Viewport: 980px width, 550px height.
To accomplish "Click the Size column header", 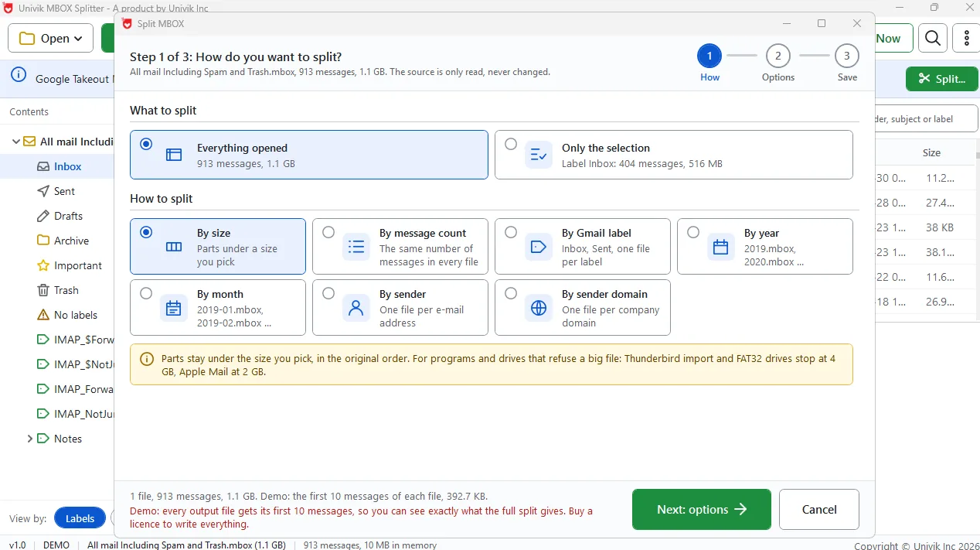I will coord(931,152).
